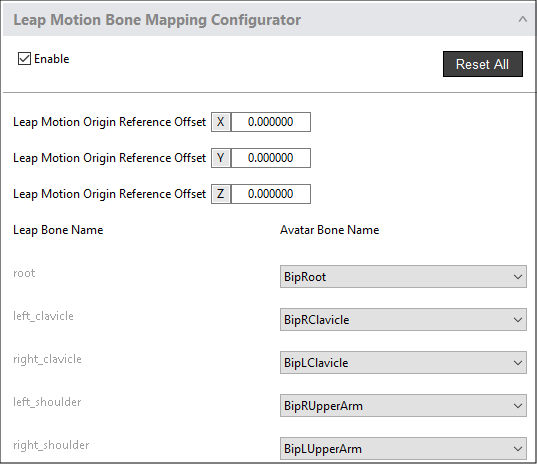Viewport: 537px width, 464px height.
Task: Focus the X offset value field
Action: tap(271, 122)
